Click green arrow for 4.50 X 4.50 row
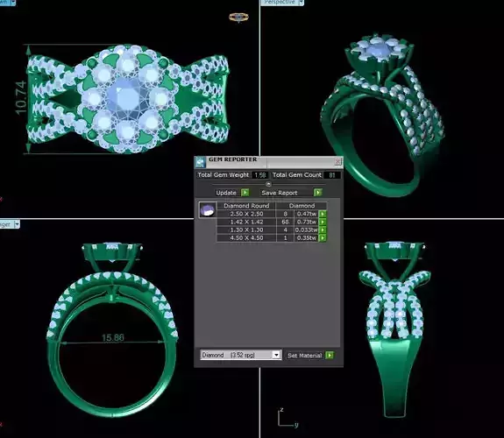This screenshot has height=438, width=504. pos(323,237)
